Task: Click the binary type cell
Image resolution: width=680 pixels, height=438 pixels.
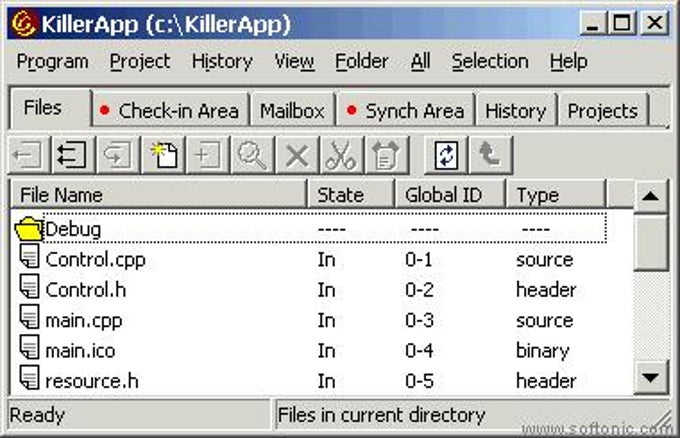Action: (543, 351)
